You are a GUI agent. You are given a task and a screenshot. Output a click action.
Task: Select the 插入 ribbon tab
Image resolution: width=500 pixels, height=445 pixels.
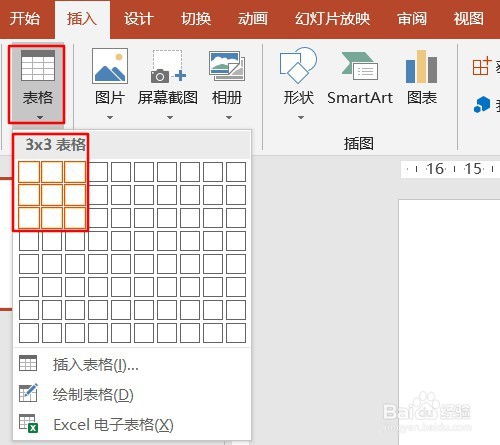(82, 18)
